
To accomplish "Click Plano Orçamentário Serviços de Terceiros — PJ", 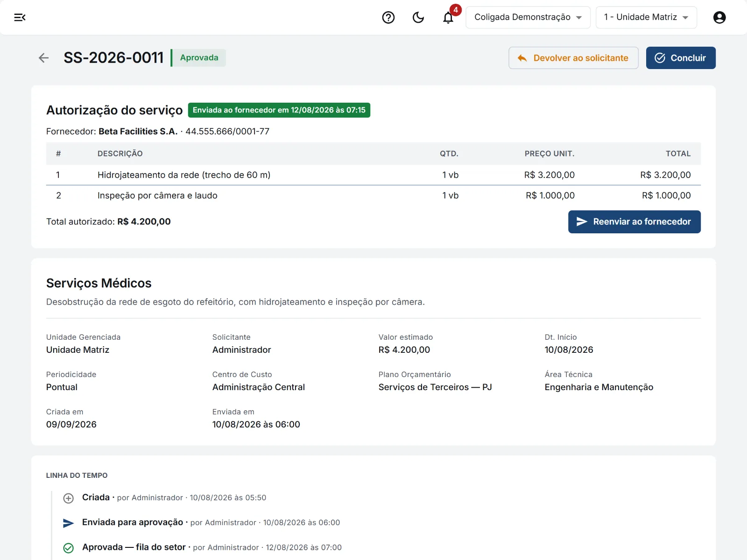I will (x=435, y=387).
